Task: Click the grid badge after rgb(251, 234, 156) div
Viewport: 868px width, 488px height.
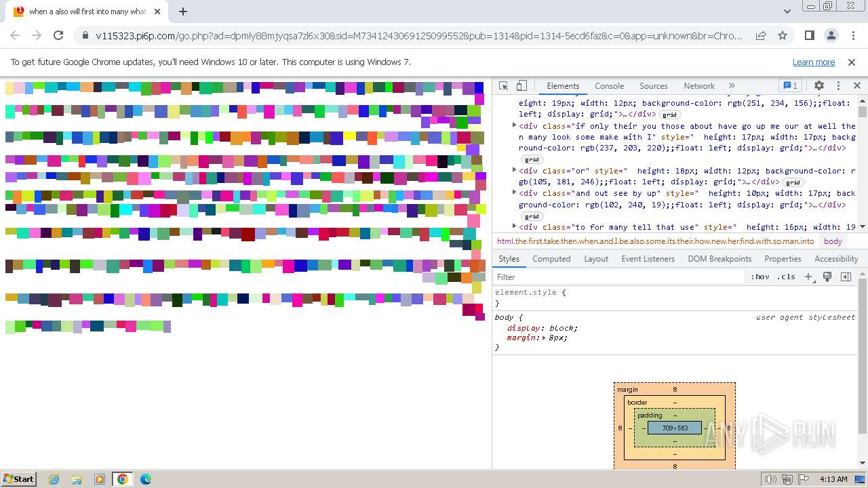Action: (669, 115)
